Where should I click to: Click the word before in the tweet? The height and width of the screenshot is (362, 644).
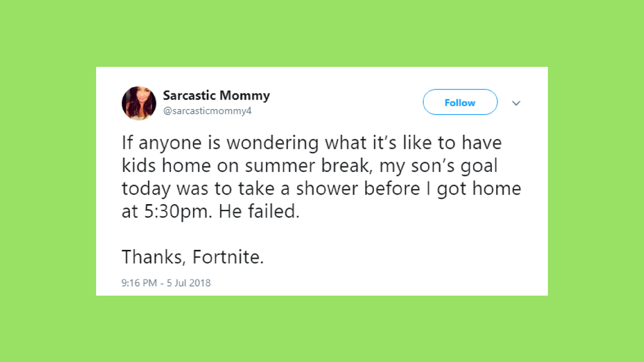tap(394, 189)
